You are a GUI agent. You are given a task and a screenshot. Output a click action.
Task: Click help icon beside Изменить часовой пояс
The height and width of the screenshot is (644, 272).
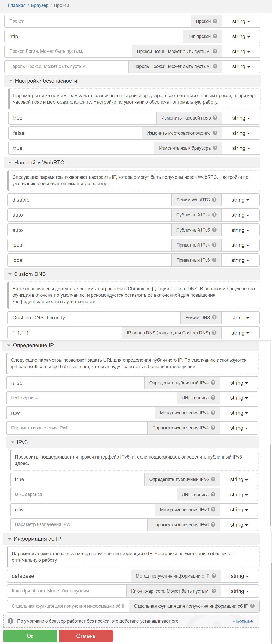pos(215,118)
